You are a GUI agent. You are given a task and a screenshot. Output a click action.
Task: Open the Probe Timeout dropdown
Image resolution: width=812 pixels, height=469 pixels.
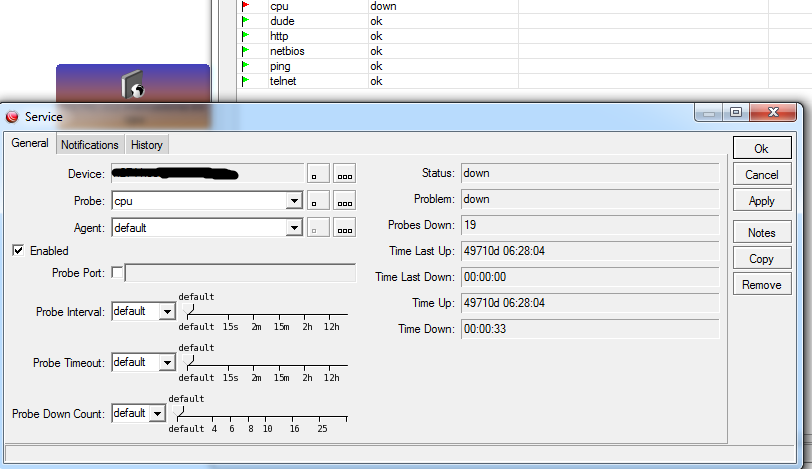(x=167, y=362)
